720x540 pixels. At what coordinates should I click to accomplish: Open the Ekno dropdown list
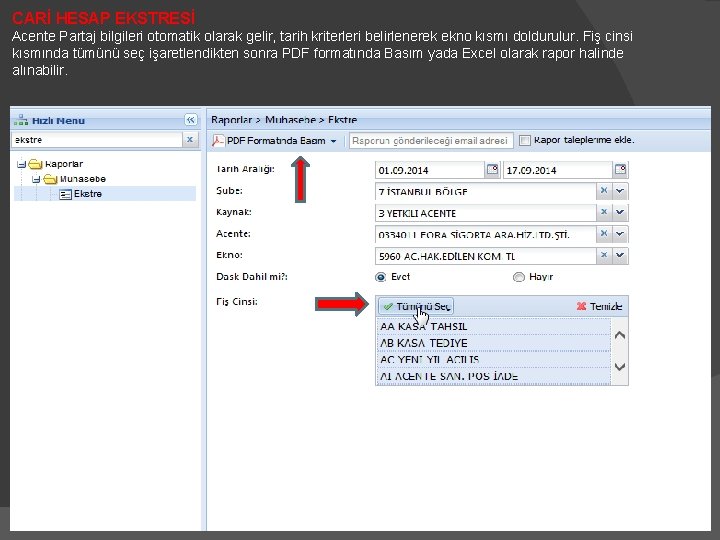[620, 255]
